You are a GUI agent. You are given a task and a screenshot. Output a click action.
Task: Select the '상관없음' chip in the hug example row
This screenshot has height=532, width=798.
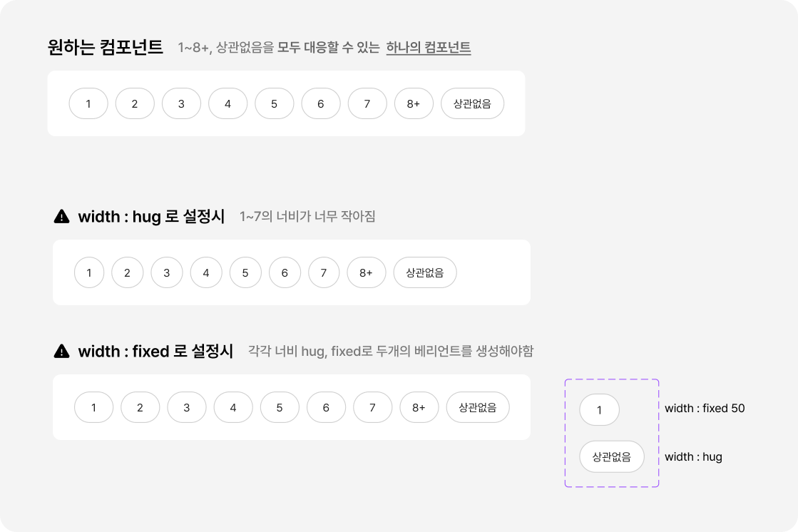coord(425,272)
